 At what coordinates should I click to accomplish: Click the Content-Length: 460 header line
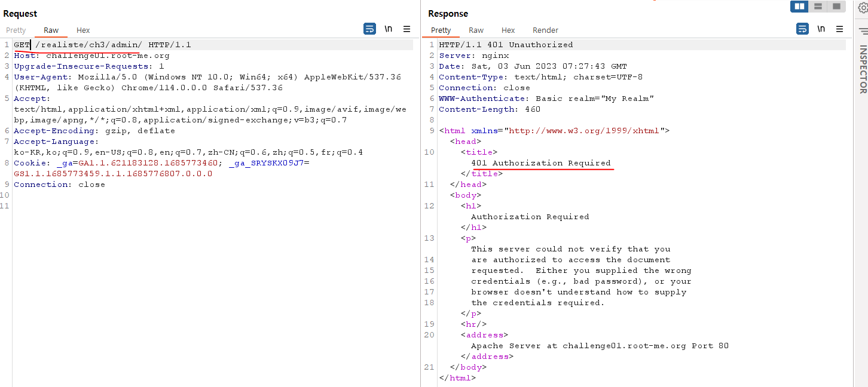click(490, 109)
